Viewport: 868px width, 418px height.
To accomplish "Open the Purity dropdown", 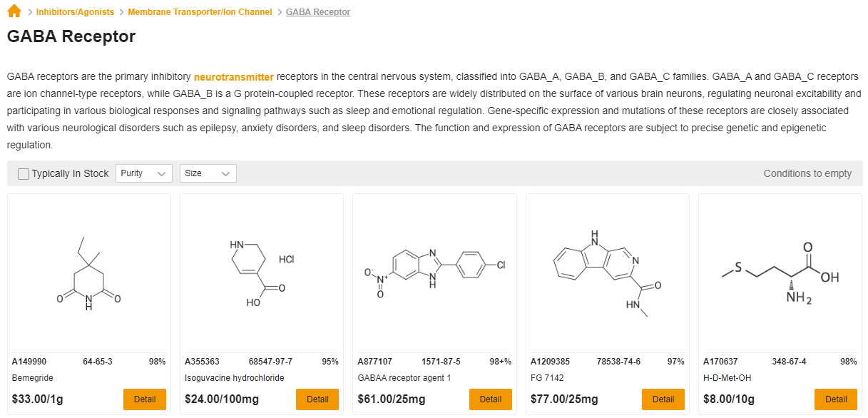I will click(x=144, y=173).
